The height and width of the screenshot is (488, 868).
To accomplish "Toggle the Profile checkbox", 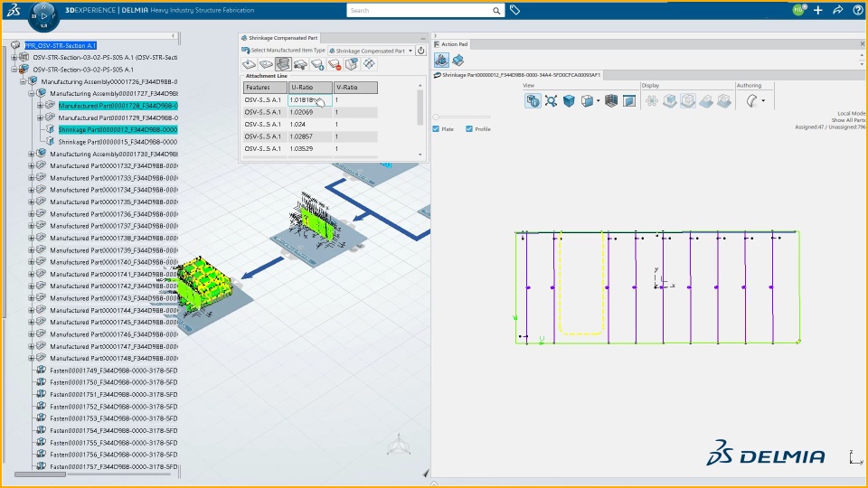I will (469, 129).
